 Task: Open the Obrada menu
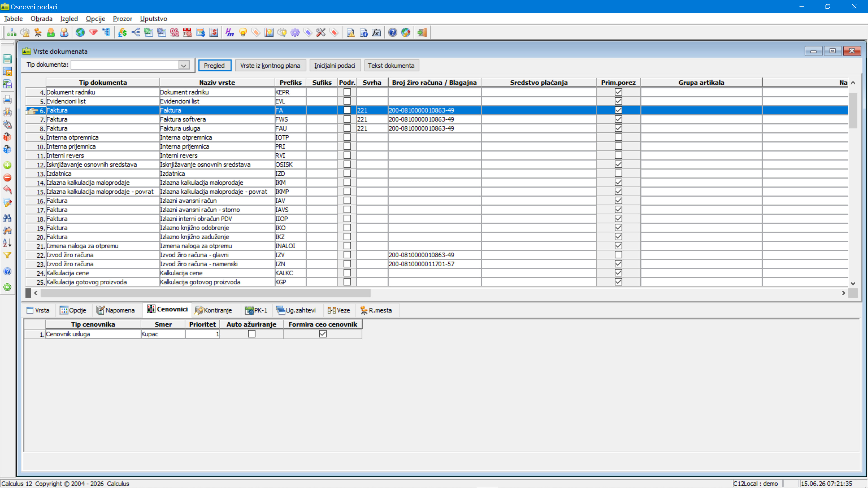pyautogui.click(x=41, y=19)
